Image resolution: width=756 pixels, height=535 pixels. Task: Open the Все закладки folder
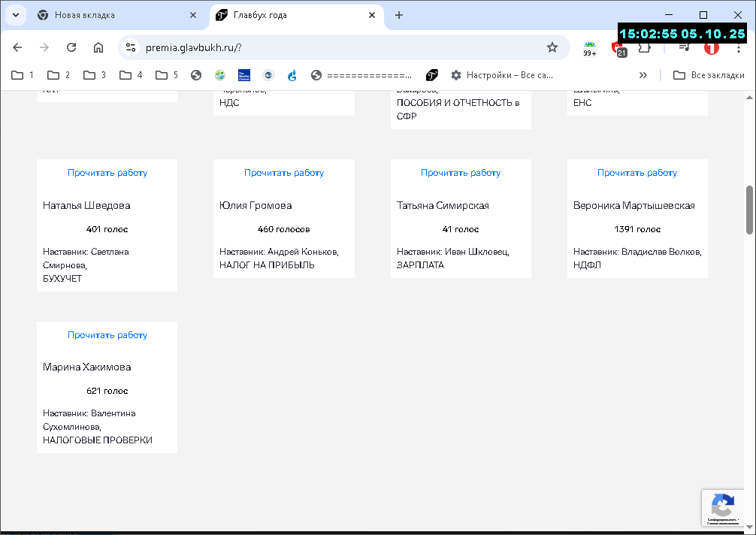pos(709,75)
